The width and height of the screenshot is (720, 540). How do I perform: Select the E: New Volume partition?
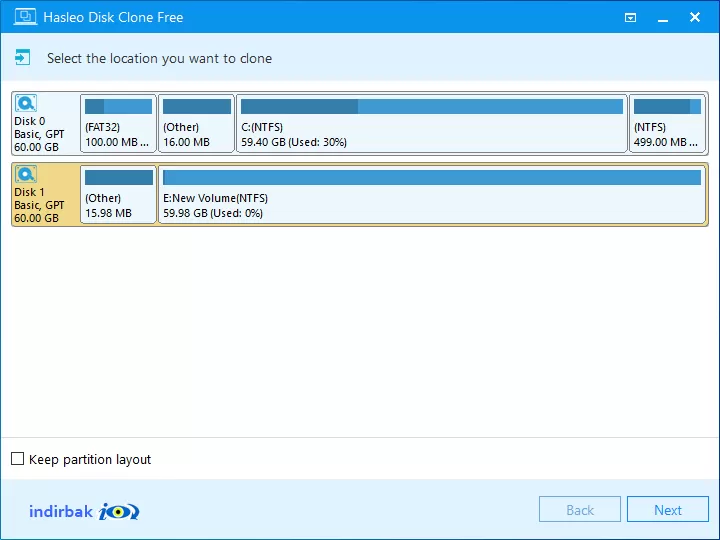pos(432,194)
